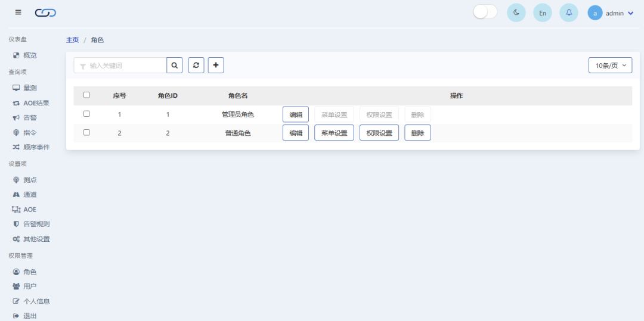Click disabled 菜单设置 for 管理员角色
The image size is (644, 321).
click(335, 114)
